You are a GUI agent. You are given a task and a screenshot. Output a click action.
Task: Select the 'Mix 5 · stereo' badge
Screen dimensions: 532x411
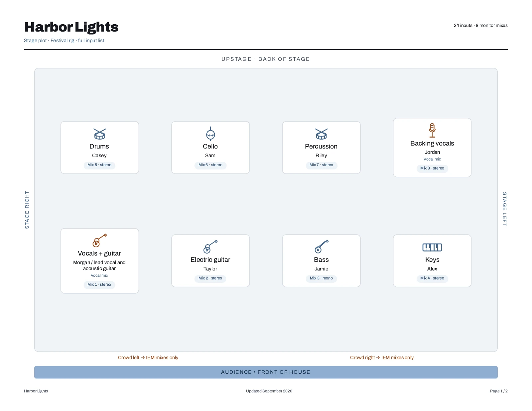[99, 165]
